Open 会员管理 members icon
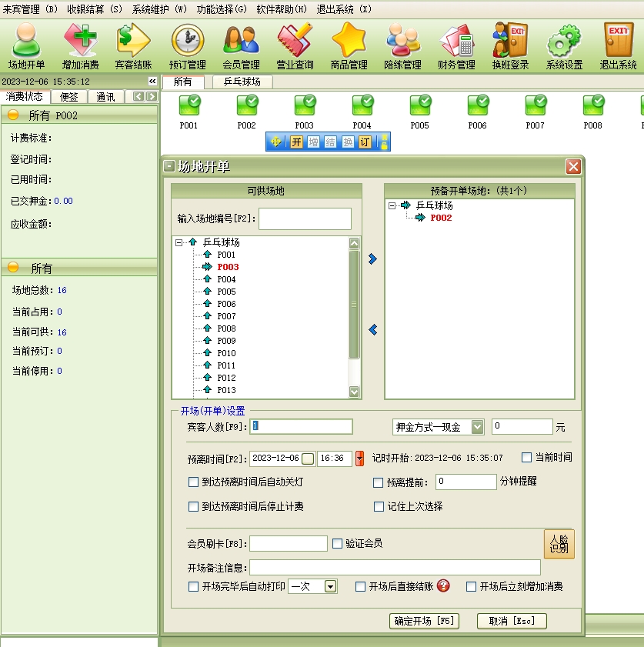 (x=241, y=45)
